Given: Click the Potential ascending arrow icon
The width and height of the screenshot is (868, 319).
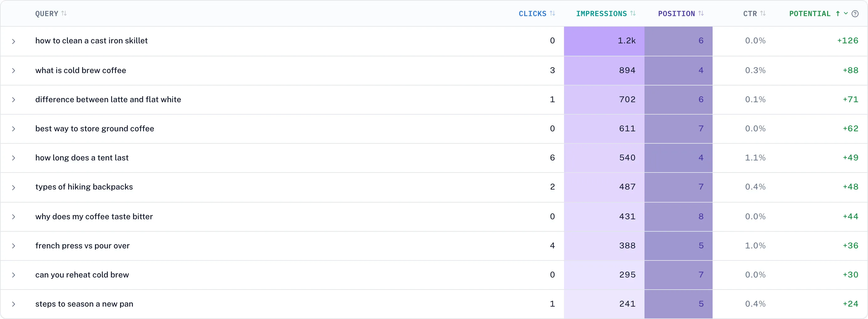Looking at the screenshot, I should (838, 14).
